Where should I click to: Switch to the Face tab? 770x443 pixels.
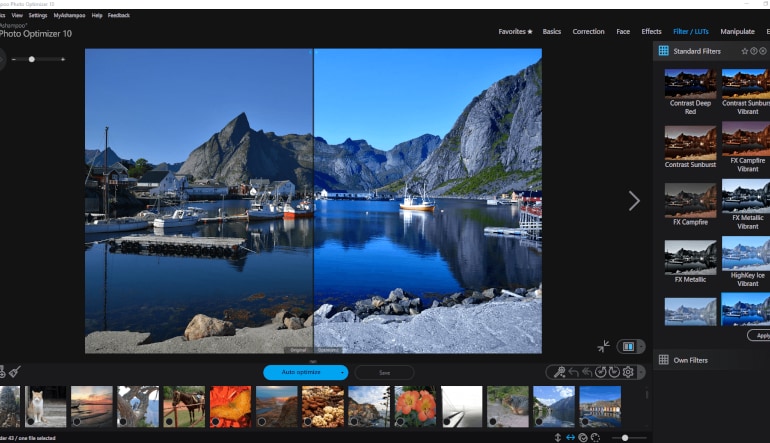click(x=623, y=31)
